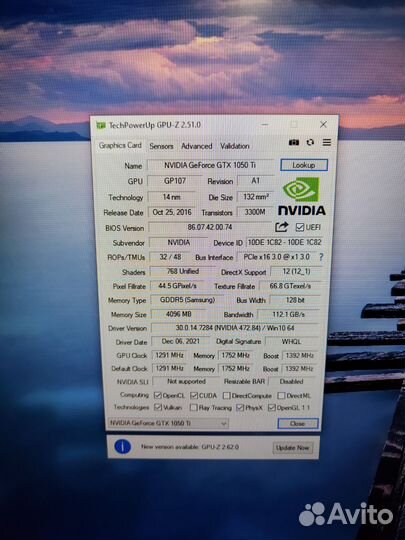
Task: Click the Technology field 14 nm
Action: (172, 197)
